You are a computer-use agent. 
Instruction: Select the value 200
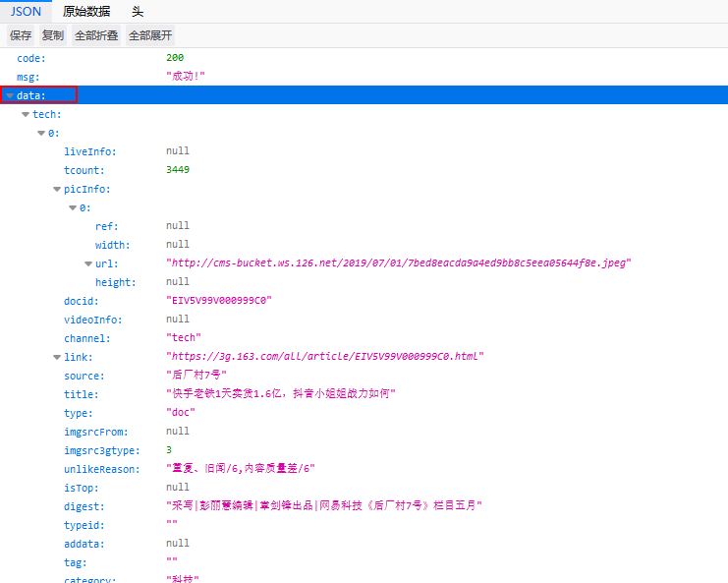click(x=175, y=58)
